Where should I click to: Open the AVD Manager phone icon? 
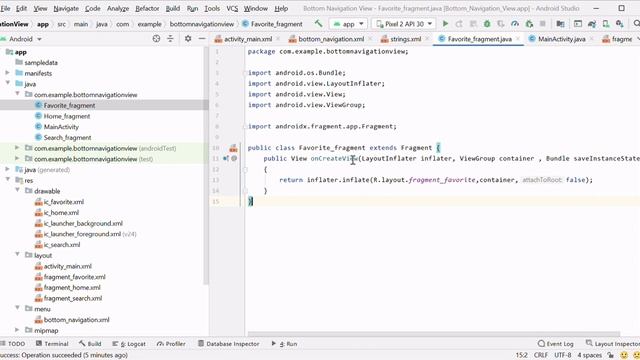[x=606, y=24]
